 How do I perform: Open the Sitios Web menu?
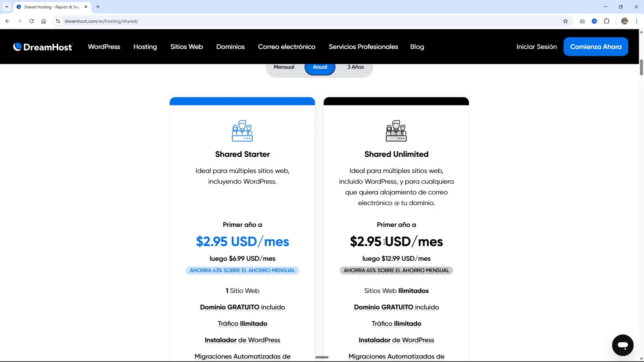[186, 47]
